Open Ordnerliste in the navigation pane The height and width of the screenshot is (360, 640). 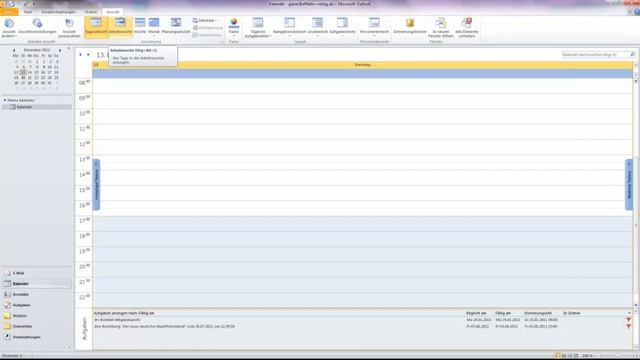[37, 326]
